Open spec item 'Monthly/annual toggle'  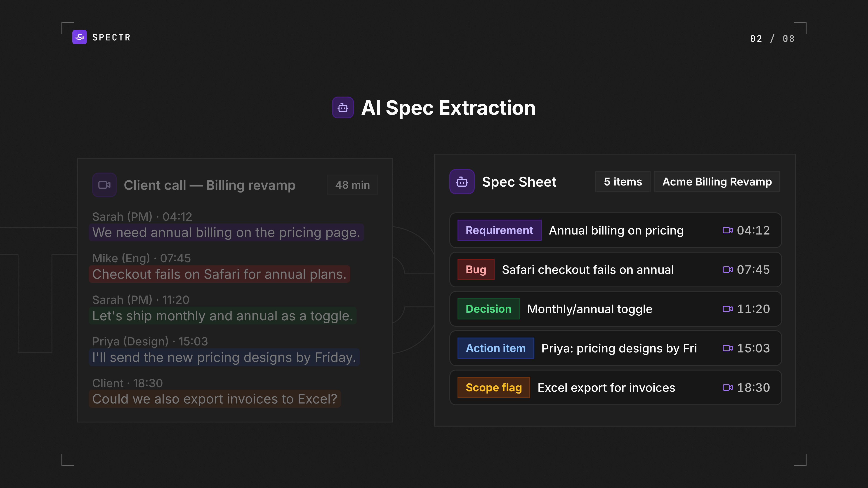pyautogui.click(x=616, y=309)
